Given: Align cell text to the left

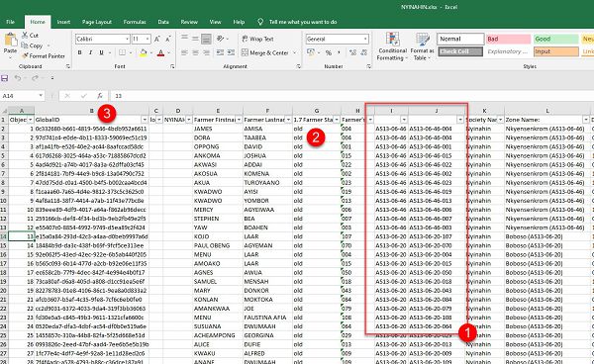Looking at the screenshot, I should [184, 52].
